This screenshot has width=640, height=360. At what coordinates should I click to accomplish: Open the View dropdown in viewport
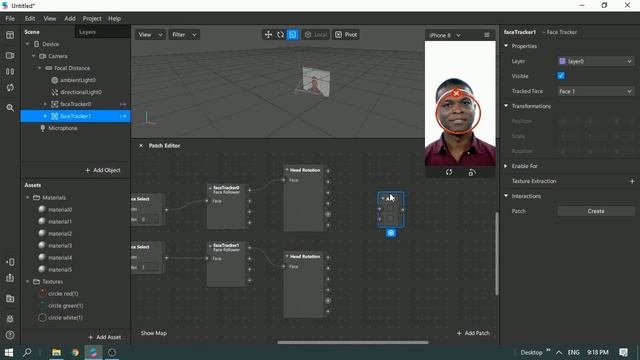coord(150,35)
